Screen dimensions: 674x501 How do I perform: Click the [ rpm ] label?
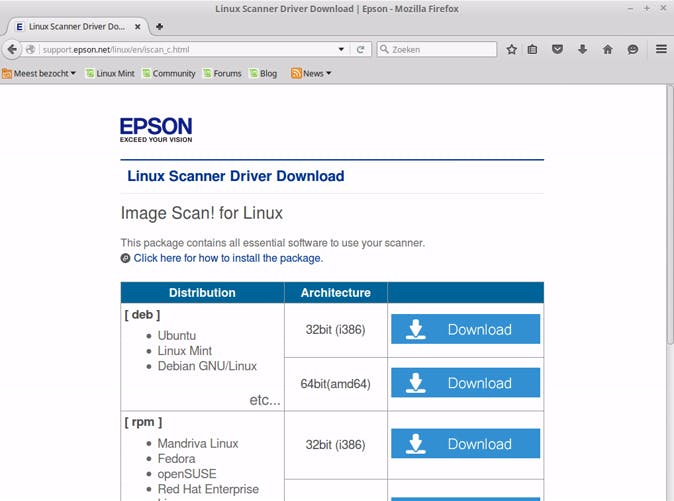[x=143, y=422]
